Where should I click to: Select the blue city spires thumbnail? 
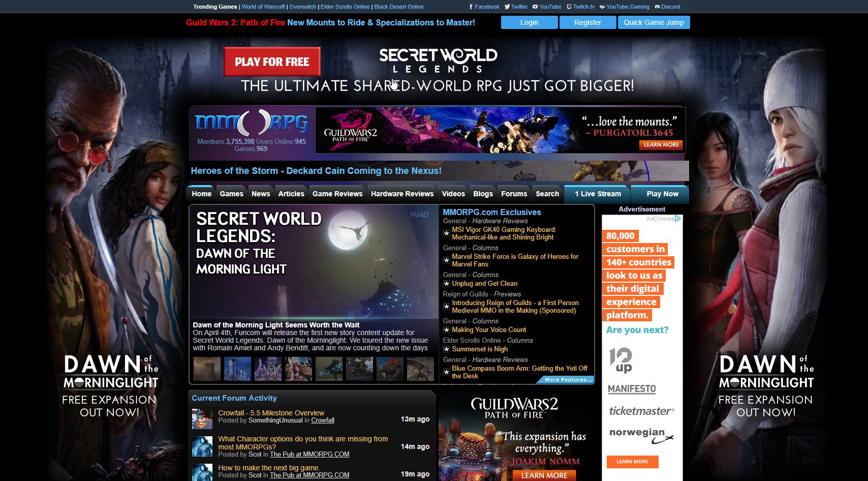click(237, 369)
